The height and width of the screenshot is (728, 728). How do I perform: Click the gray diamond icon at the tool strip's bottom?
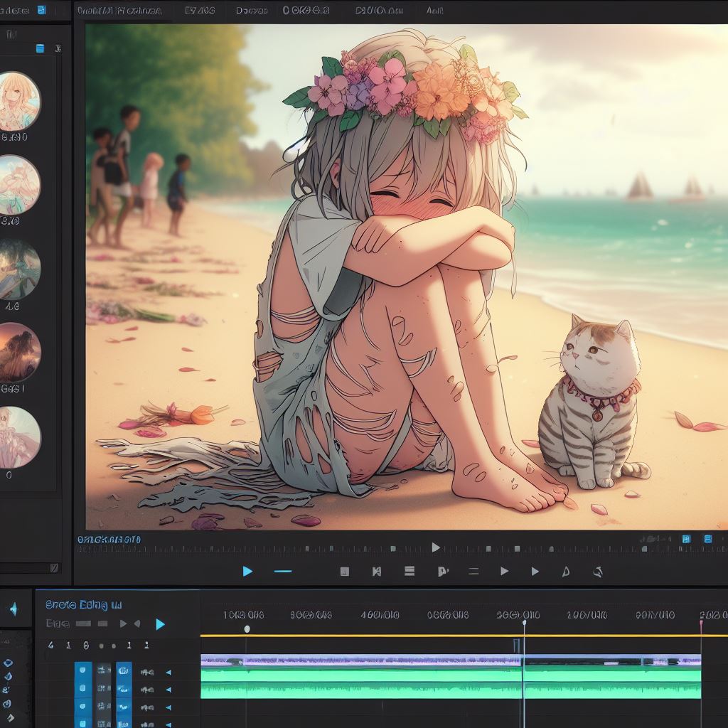(x=9, y=718)
